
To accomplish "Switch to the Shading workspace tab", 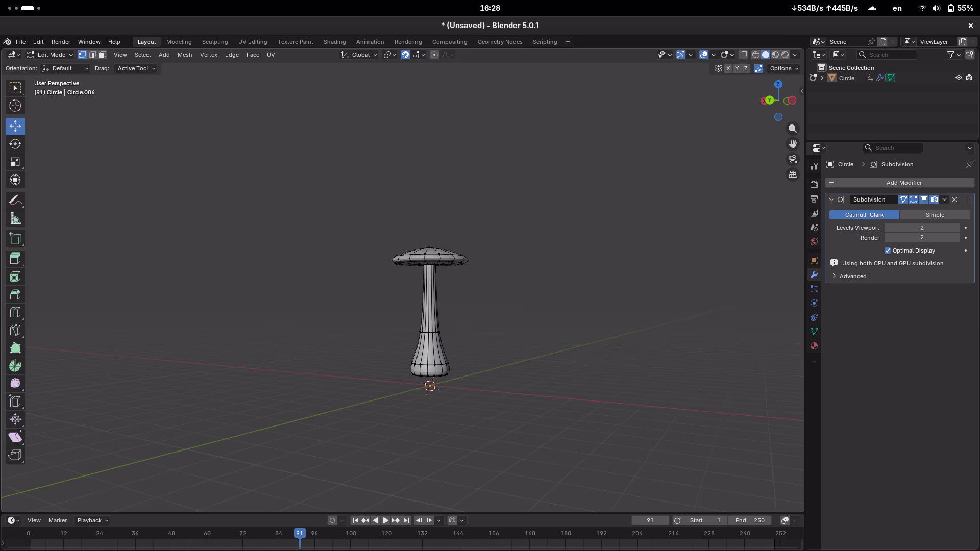I will click(x=334, y=42).
